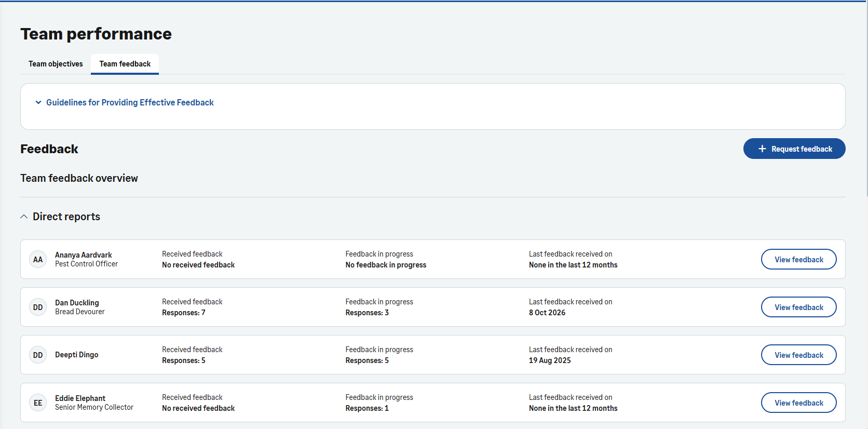Click the plus icon in Request feedback
This screenshot has height=429, width=868.
[x=762, y=149]
